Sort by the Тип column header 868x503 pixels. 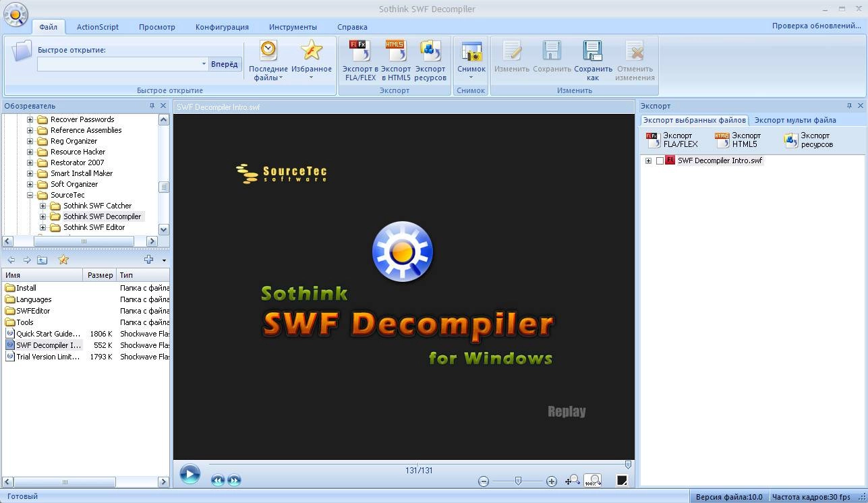143,275
